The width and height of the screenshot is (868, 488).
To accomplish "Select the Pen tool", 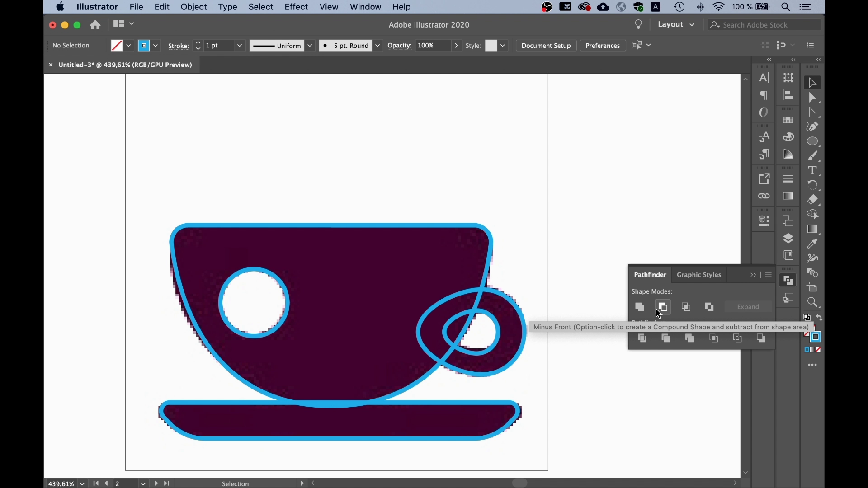I will (x=813, y=127).
